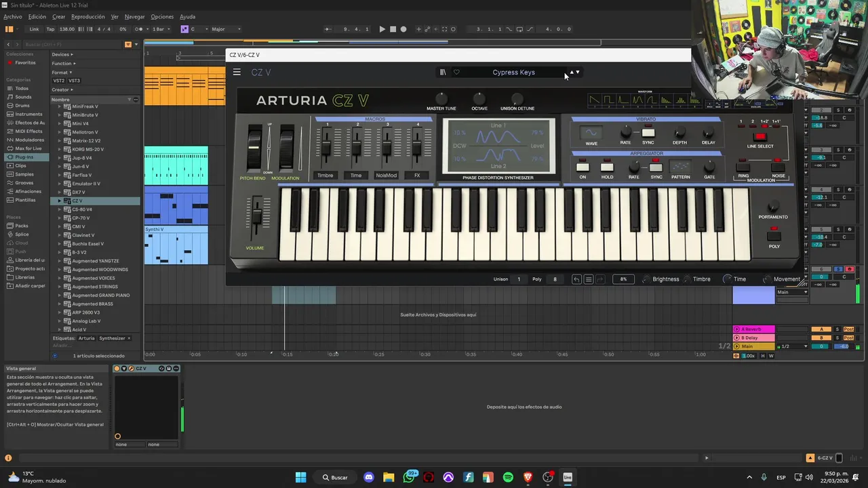
Task: Click the Arrangement Record button
Action: point(403,29)
